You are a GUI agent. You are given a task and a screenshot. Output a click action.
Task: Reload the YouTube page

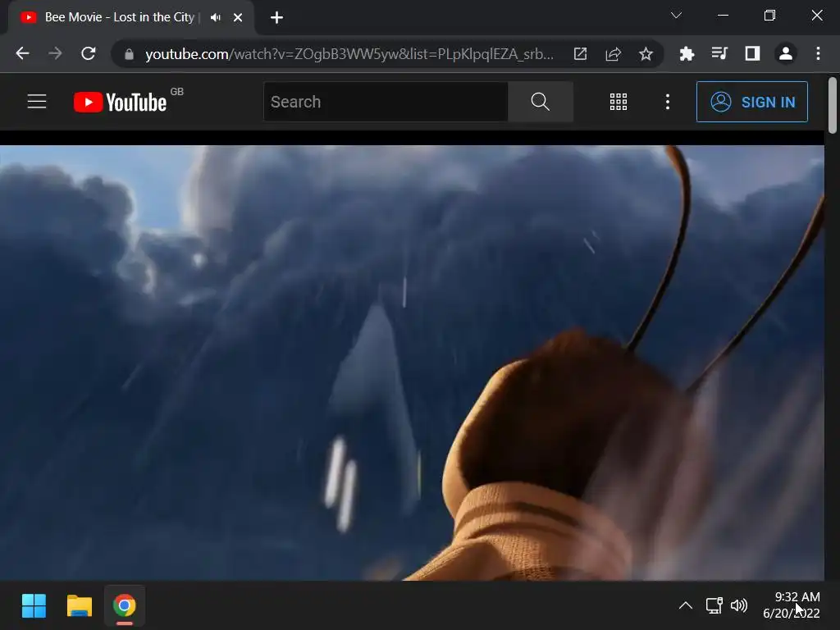point(89,53)
